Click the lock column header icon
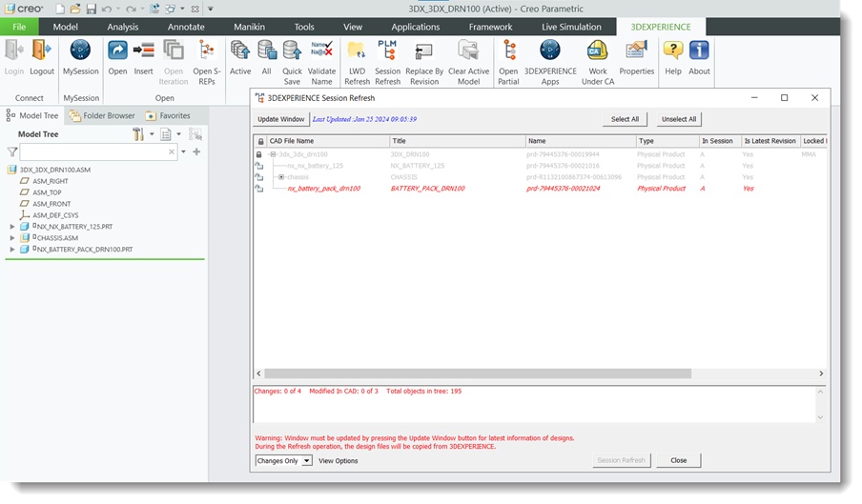 click(x=260, y=141)
